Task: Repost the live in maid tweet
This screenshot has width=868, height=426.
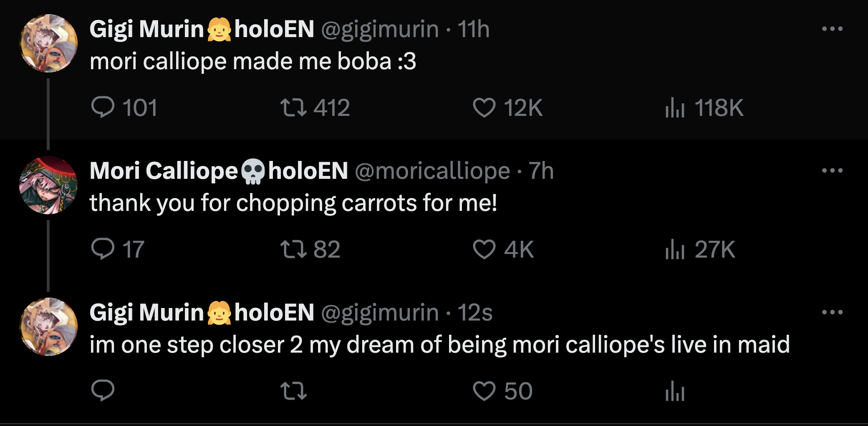Action: [294, 391]
